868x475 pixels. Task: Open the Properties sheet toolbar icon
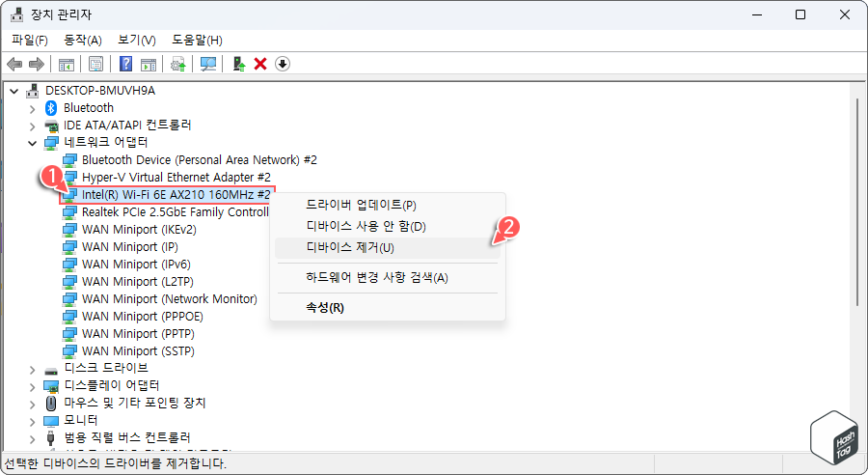pos(95,65)
